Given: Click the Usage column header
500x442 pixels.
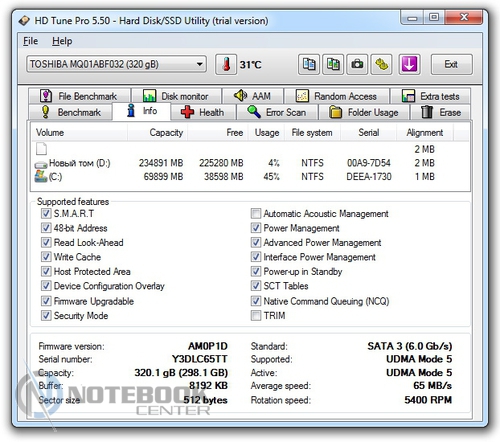Looking at the screenshot, I should click(x=266, y=132).
